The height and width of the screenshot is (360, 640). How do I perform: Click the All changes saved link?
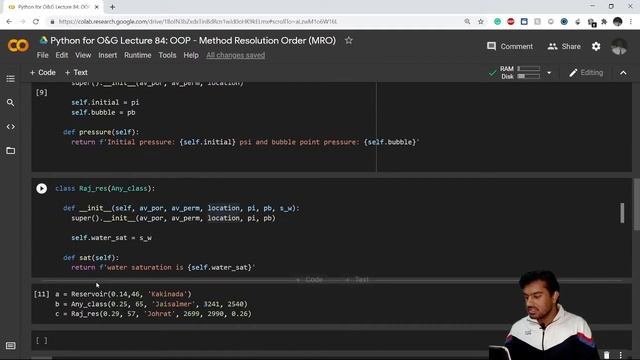pos(236,55)
